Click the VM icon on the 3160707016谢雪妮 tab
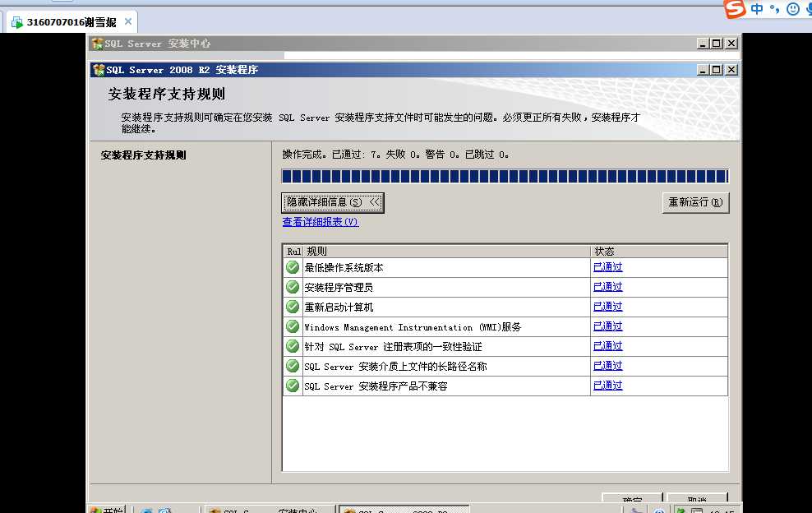 [17, 22]
